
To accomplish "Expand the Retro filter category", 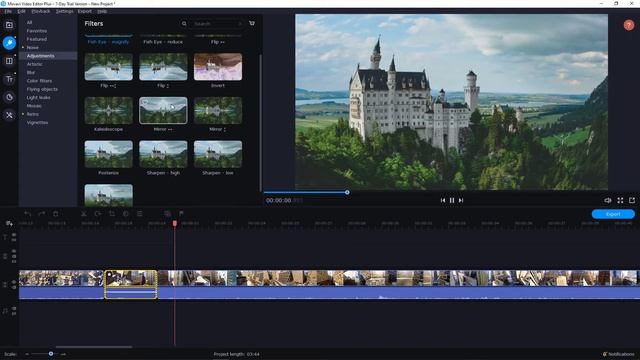I will [23, 114].
